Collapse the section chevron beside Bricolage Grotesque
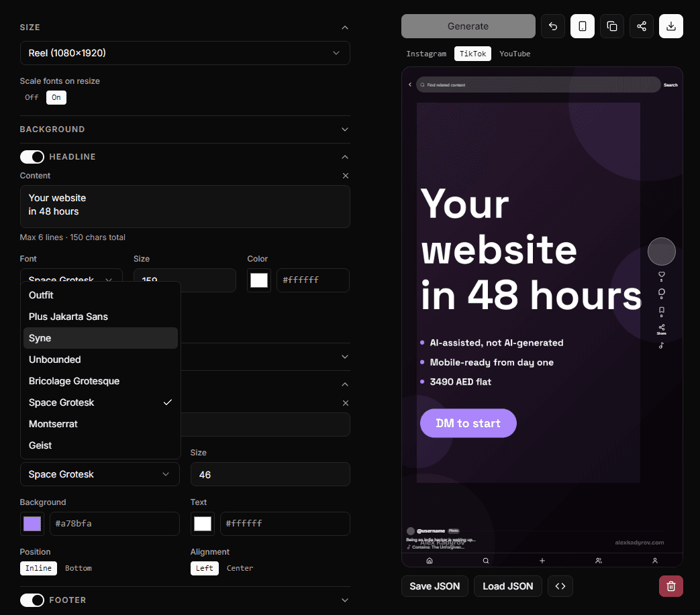The height and width of the screenshot is (615, 700). (x=345, y=384)
